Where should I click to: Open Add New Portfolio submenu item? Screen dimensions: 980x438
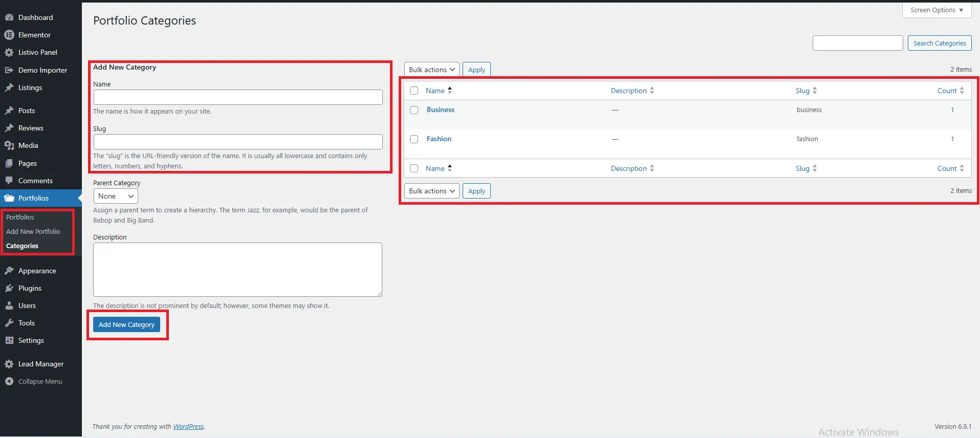33,231
